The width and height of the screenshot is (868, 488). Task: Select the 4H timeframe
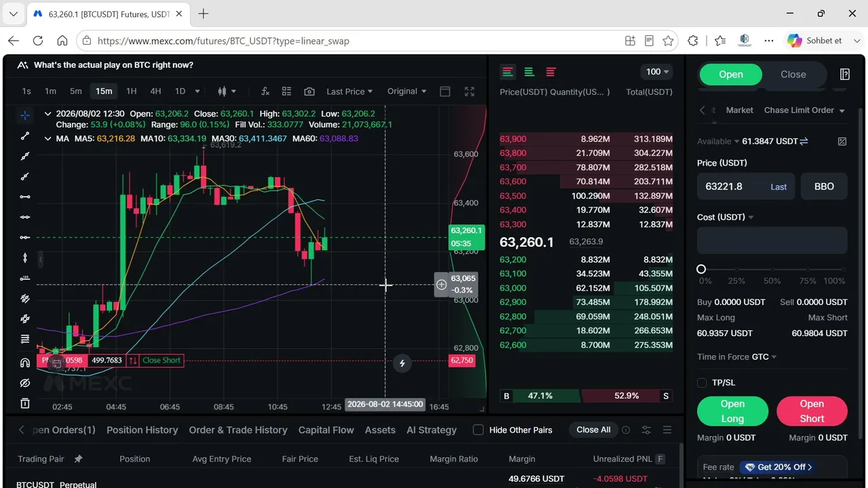pos(155,91)
